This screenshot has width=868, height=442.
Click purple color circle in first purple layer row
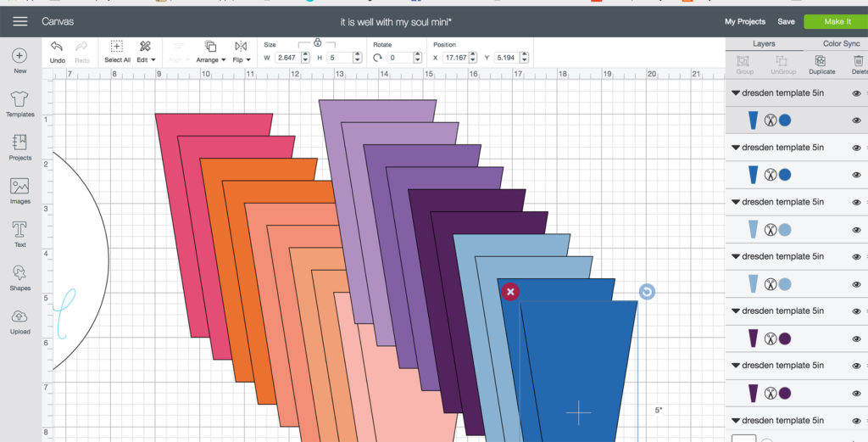(785, 338)
